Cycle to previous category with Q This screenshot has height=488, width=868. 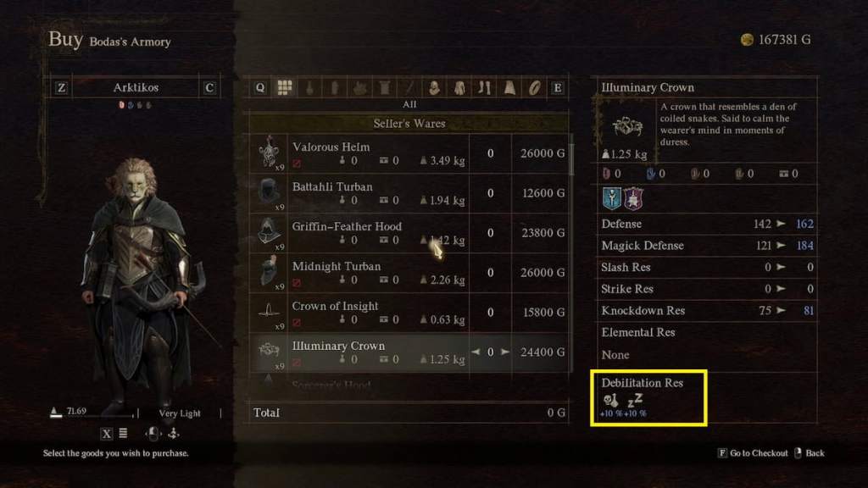tap(259, 87)
